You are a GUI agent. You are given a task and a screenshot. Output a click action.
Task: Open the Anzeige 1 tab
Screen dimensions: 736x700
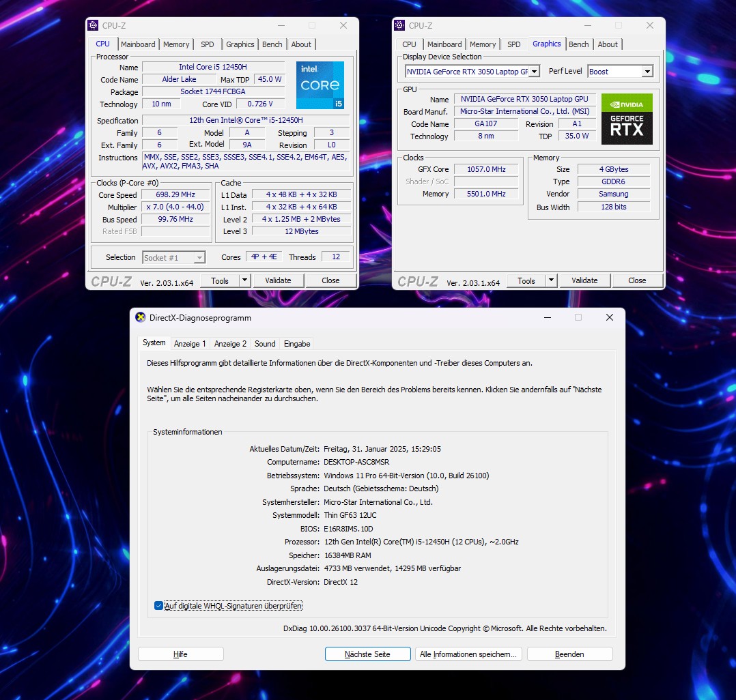(189, 344)
